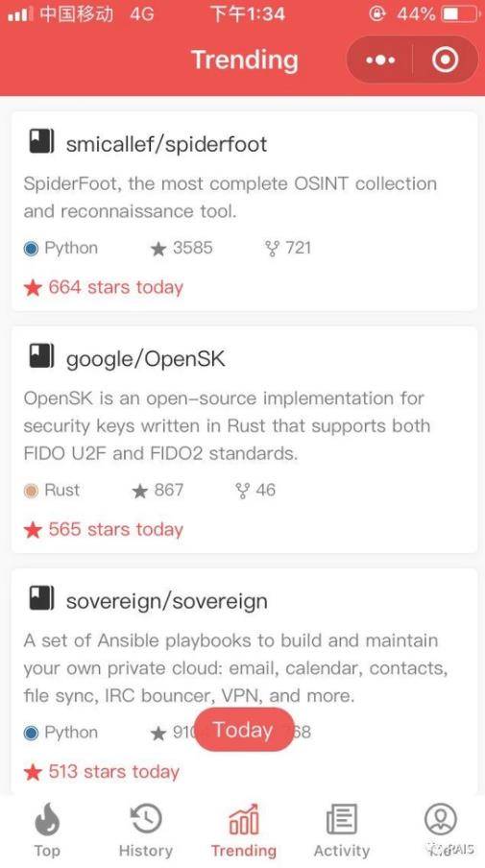
Task: Open the mini-program three-dots menu
Action: (380, 60)
